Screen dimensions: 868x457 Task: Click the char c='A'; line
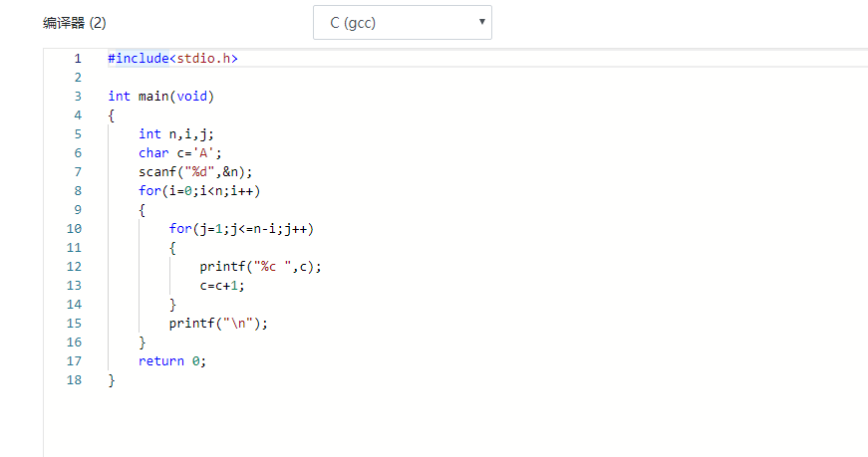coord(180,152)
